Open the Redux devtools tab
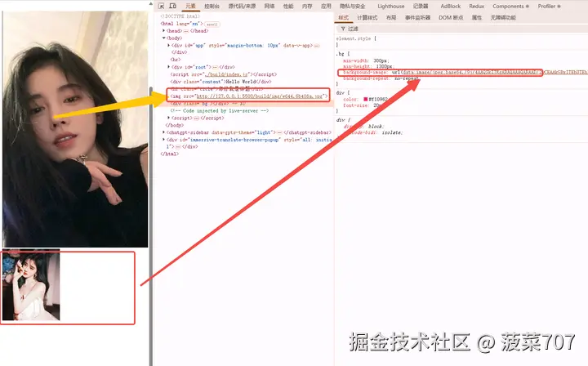 (x=477, y=7)
